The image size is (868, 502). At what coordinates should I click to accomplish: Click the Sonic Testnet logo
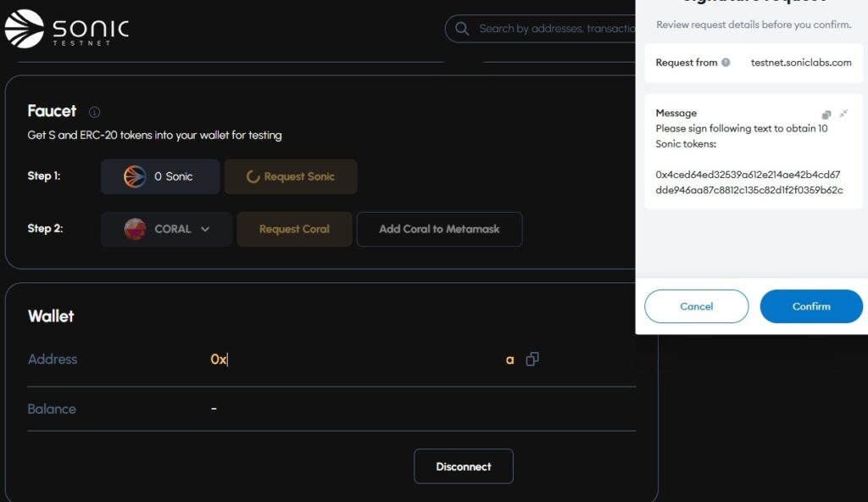(x=67, y=29)
